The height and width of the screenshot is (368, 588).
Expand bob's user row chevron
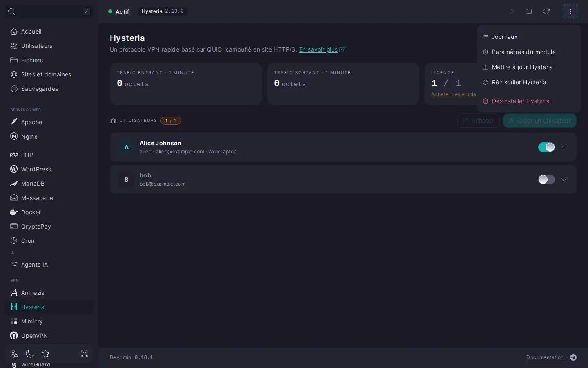(564, 180)
